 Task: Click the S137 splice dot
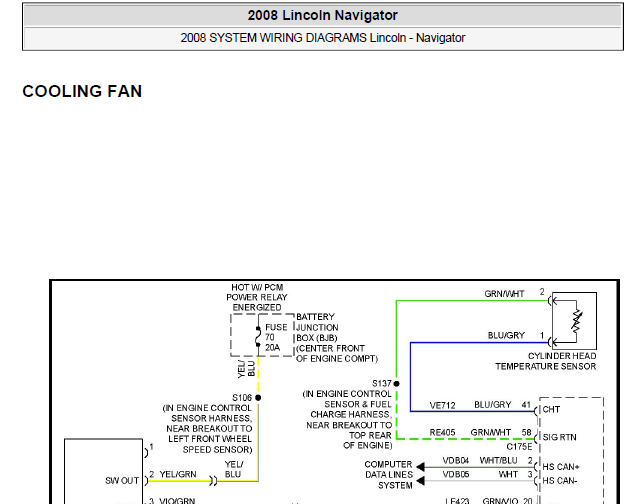click(x=396, y=384)
